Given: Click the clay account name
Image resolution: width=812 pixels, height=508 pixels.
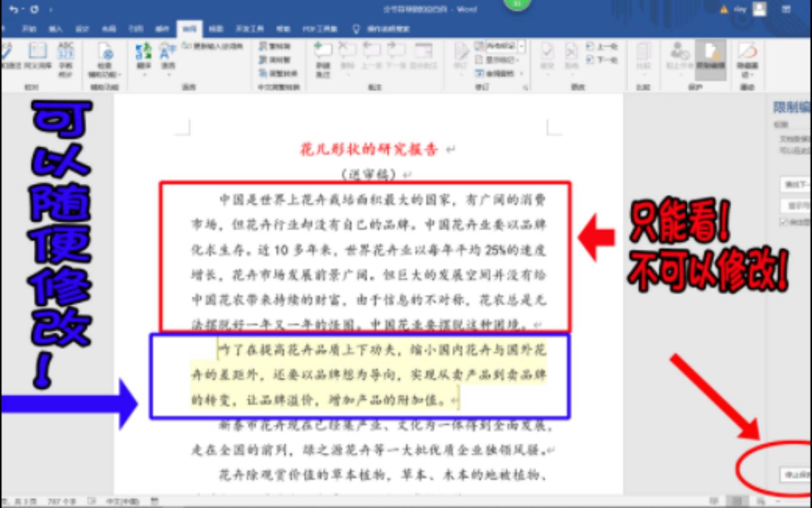Looking at the screenshot, I should [740, 9].
